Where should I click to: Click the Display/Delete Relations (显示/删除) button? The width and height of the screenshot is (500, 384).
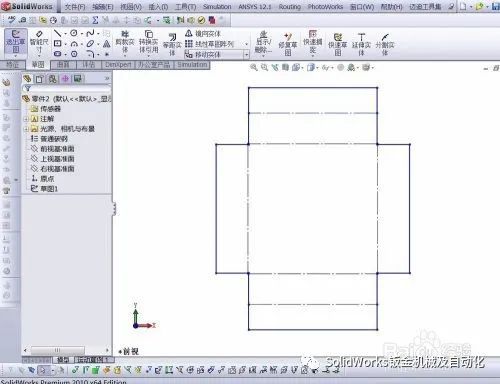263,42
